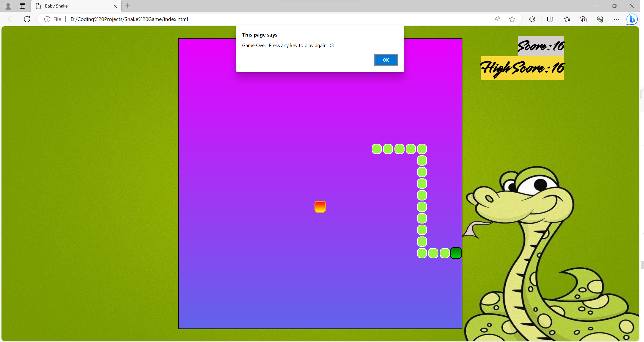Open Settings and more ellipsis menu
Image resolution: width=644 pixels, height=342 pixels.
pyautogui.click(x=616, y=19)
